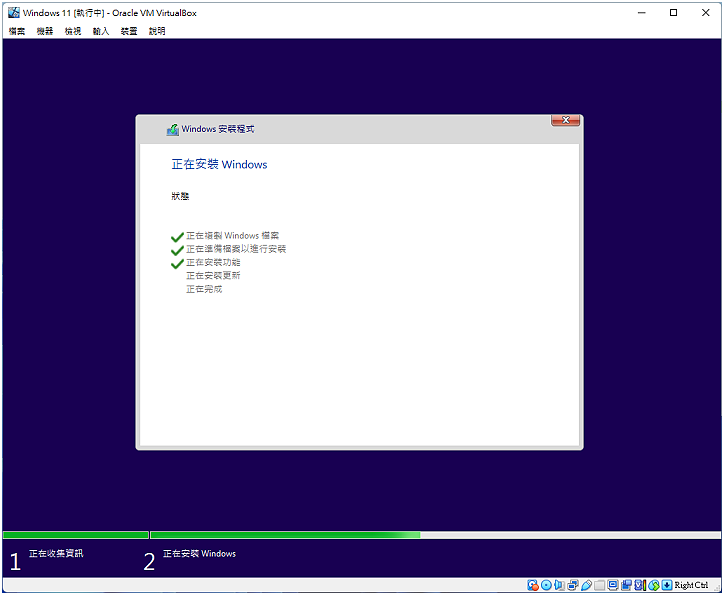
Task: Click the optical disc indicator icon
Action: tap(546, 585)
